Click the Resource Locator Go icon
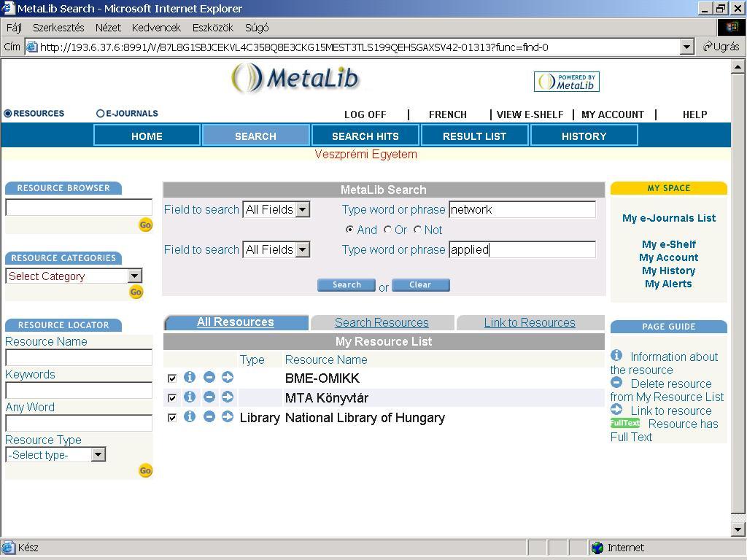This screenshot has width=747, height=560. point(145,471)
